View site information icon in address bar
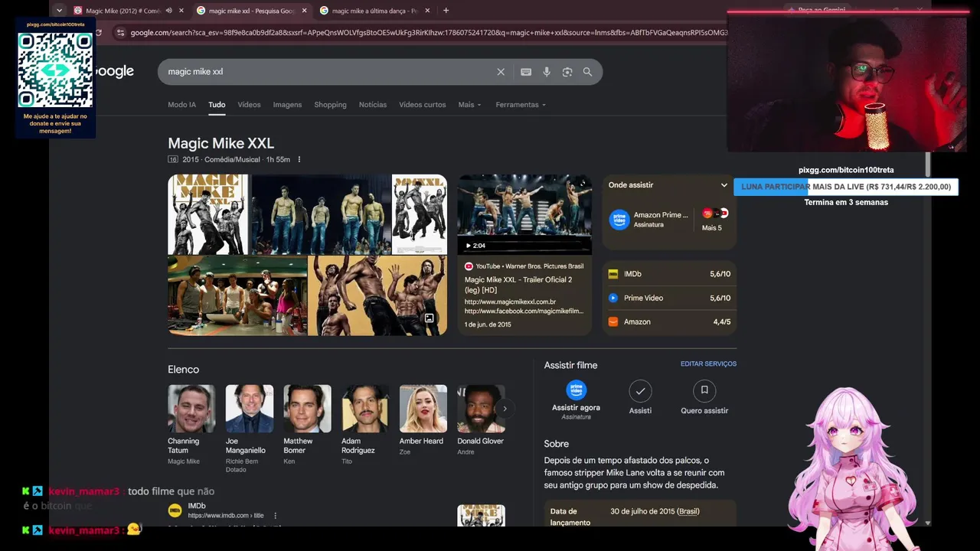The height and width of the screenshot is (551, 980). point(120,33)
